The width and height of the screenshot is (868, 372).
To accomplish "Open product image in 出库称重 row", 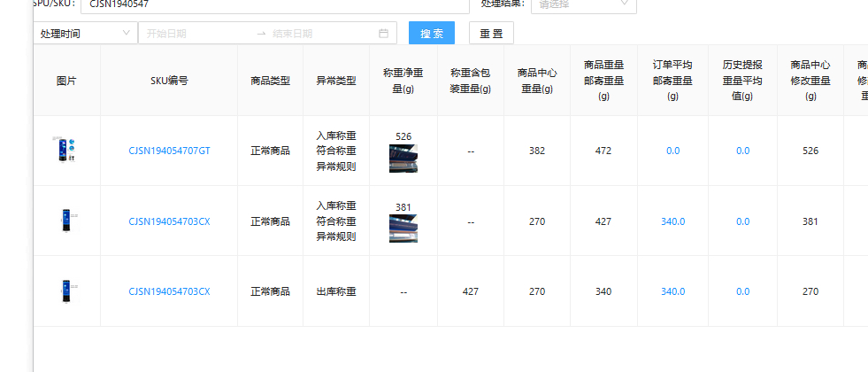I will pyautogui.click(x=66, y=291).
